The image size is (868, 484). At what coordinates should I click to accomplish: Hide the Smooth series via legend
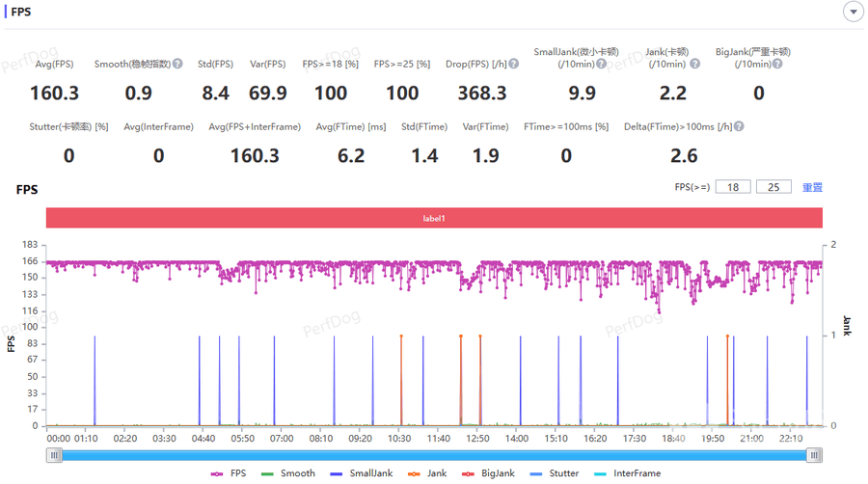tap(288, 473)
